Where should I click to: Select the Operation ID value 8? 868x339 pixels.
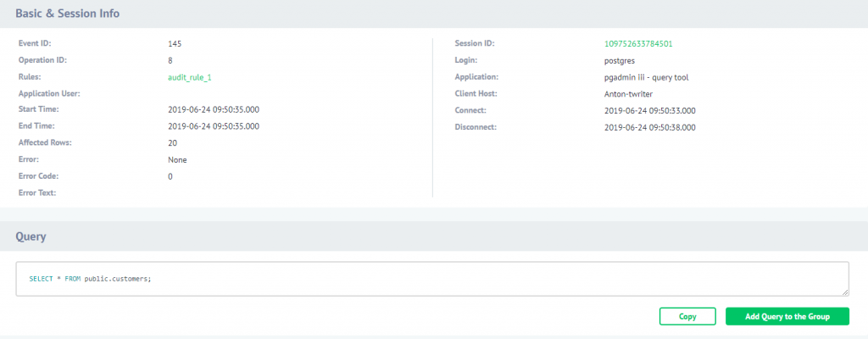coord(170,60)
